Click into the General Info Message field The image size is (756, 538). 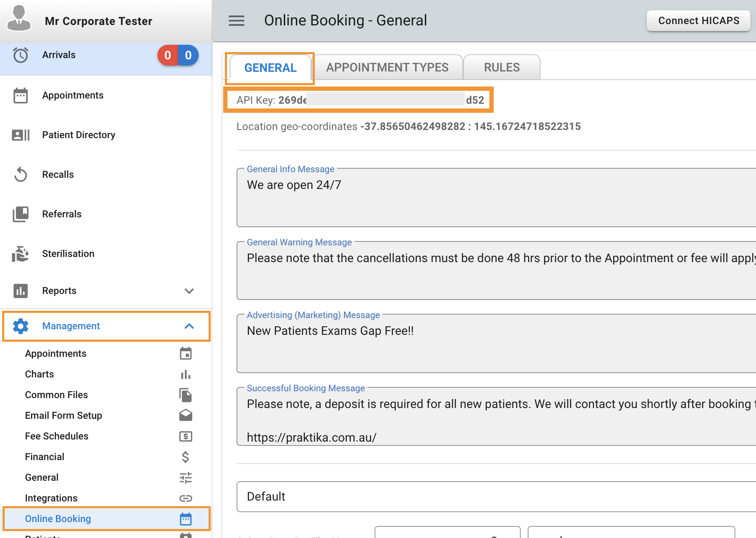pyautogui.click(x=496, y=198)
